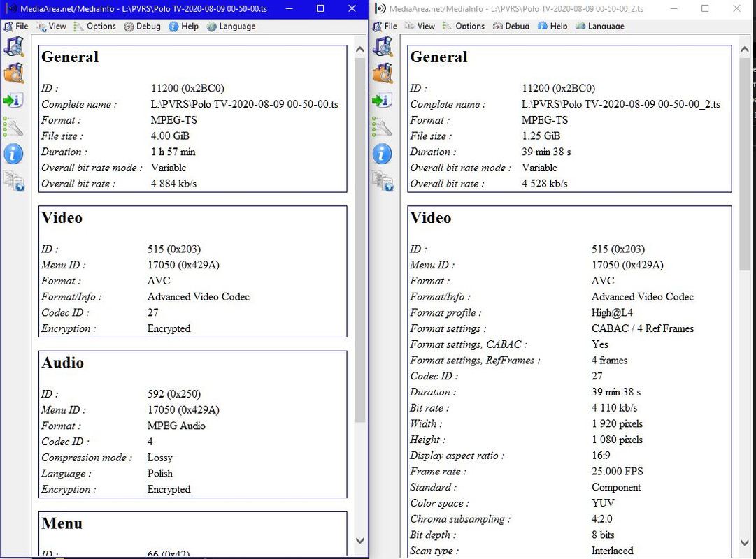This screenshot has width=756, height=559.
Task: Click chroma subsampling value 4:2:0
Action: pyautogui.click(x=601, y=519)
